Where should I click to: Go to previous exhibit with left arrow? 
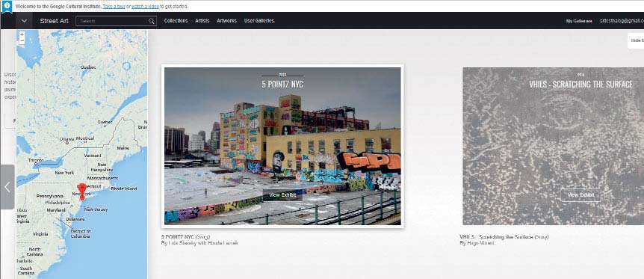pyautogui.click(x=7, y=187)
